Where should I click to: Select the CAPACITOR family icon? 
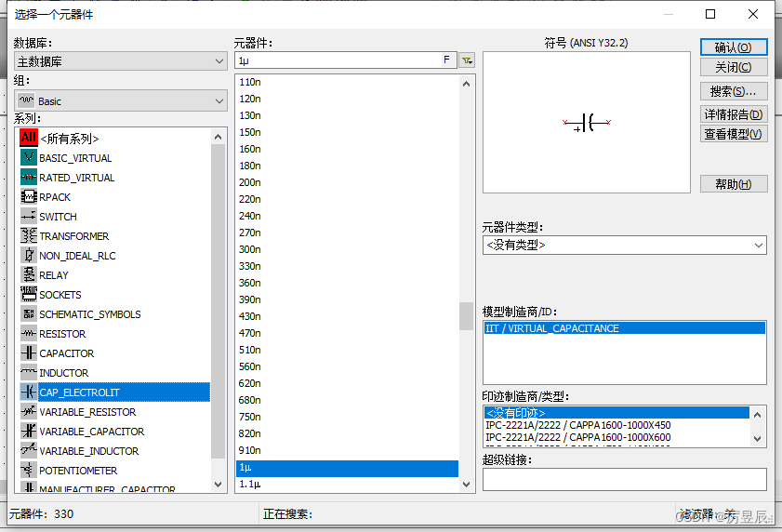[29, 353]
